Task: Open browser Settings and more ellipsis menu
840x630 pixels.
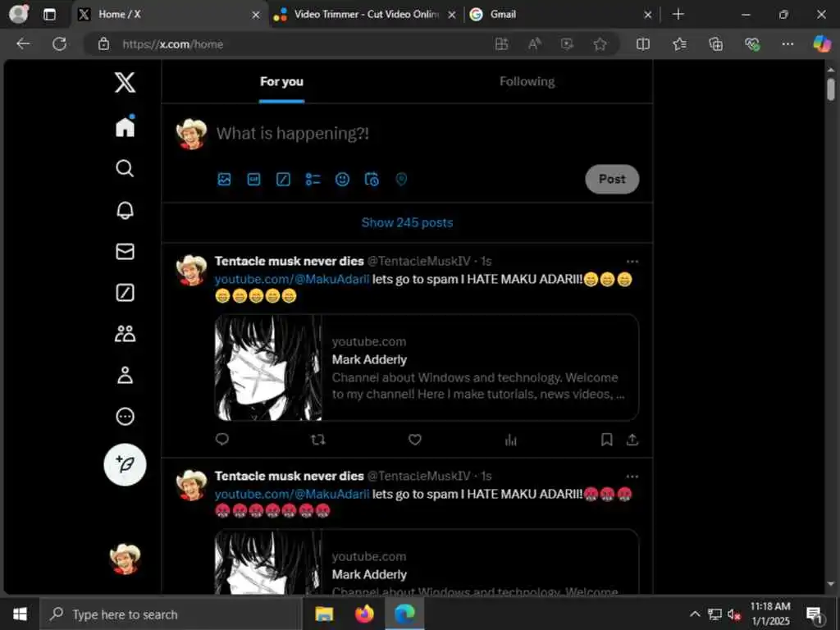Action: click(x=787, y=44)
